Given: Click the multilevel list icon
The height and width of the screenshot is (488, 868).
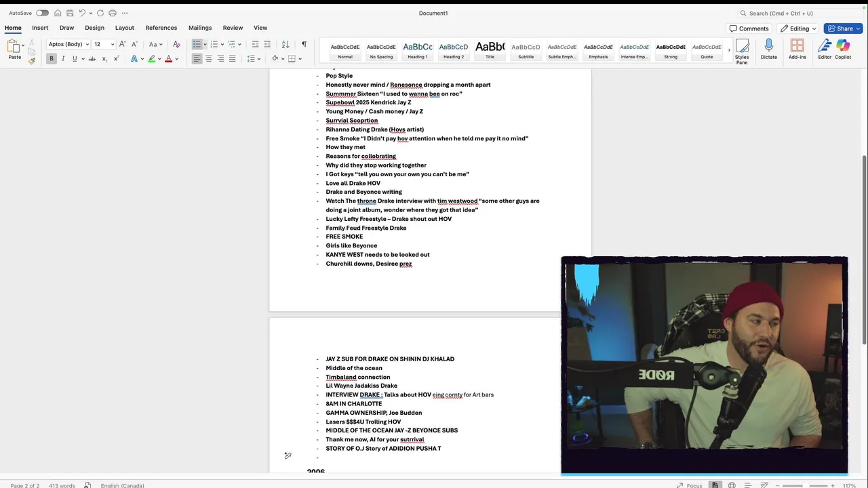Looking at the screenshot, I should [x=231, y=44].
